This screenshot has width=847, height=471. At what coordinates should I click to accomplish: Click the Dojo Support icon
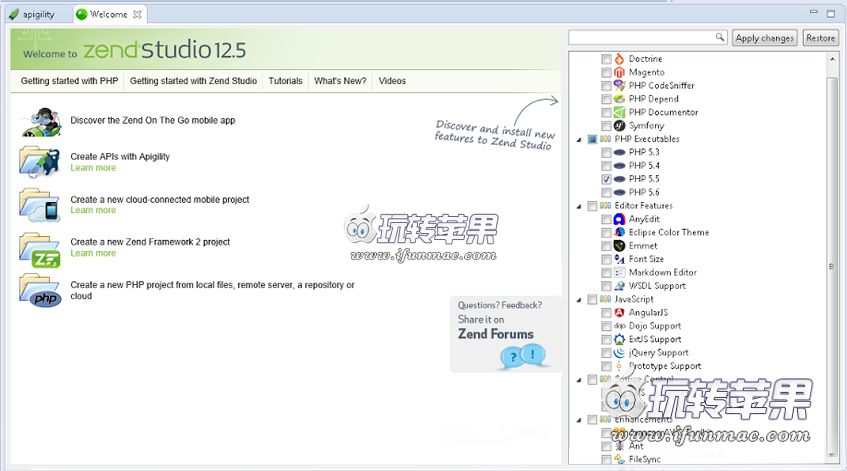click(x=619, y=326)
